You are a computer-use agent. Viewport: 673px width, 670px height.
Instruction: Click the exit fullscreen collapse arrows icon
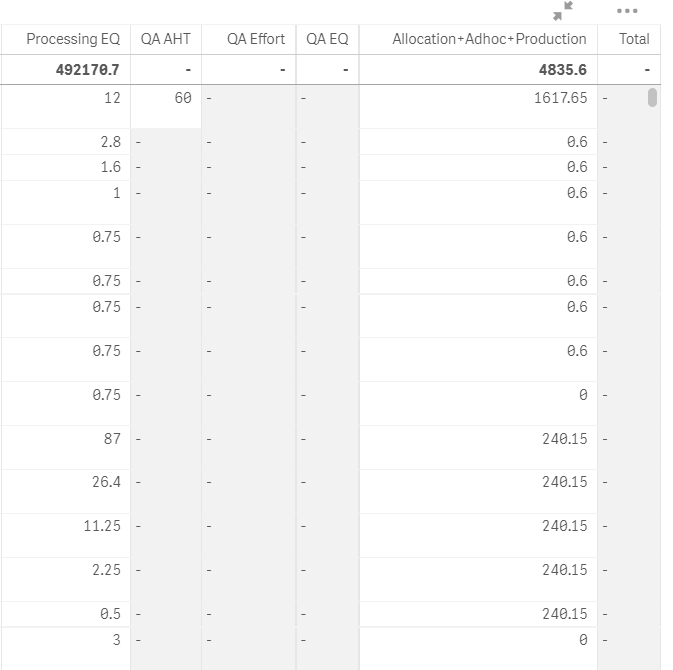tap(564, 11)
